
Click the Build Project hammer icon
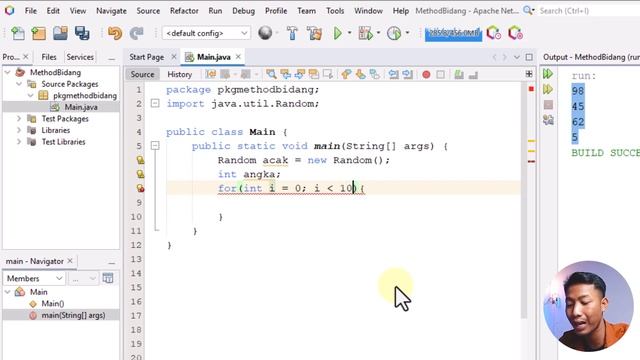[x=292, y=33]
